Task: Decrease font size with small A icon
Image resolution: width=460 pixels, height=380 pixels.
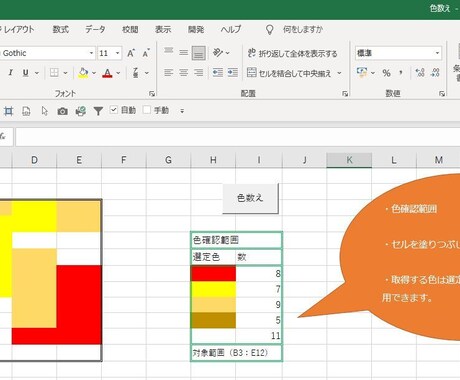Action: (146, 53)
